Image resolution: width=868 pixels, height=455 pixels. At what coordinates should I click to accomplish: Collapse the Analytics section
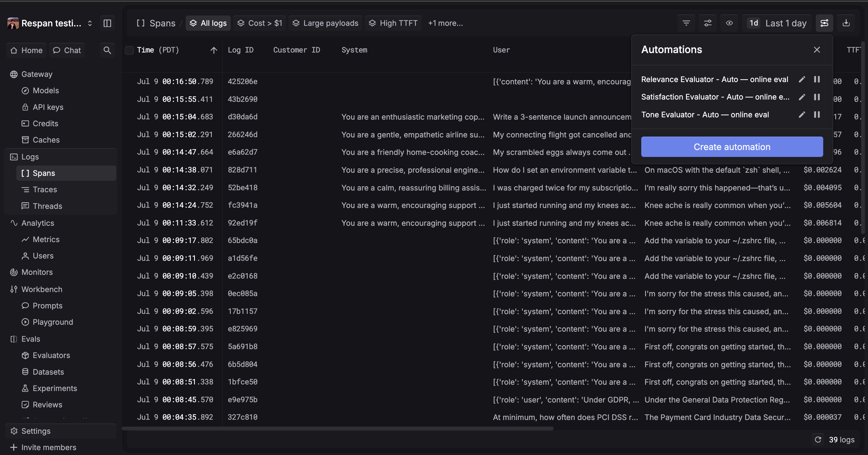click(x=37, y=223)
